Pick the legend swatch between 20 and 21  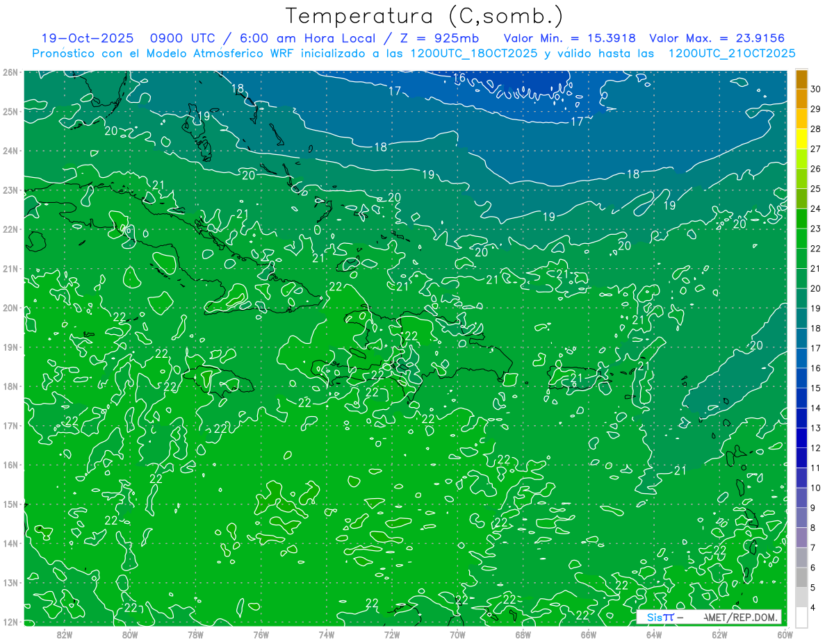pyautogui.click(x=801, y=279)
